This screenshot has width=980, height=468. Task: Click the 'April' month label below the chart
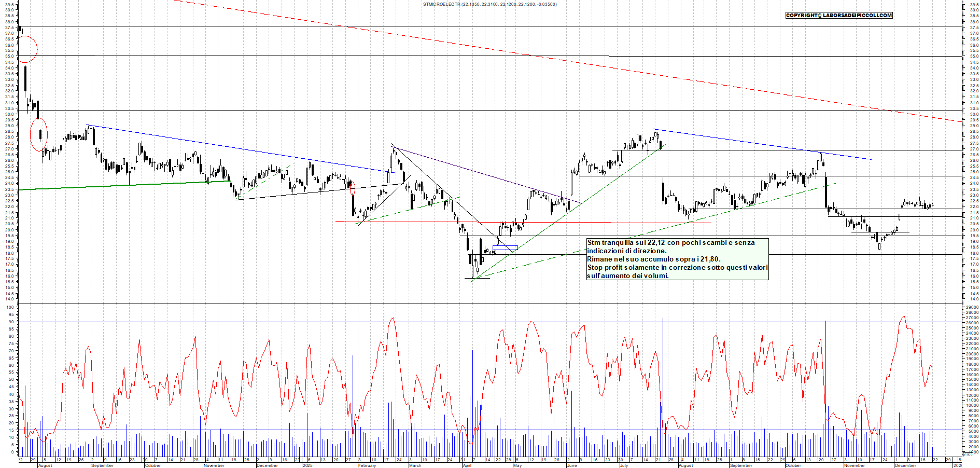(x=467, y=465)
